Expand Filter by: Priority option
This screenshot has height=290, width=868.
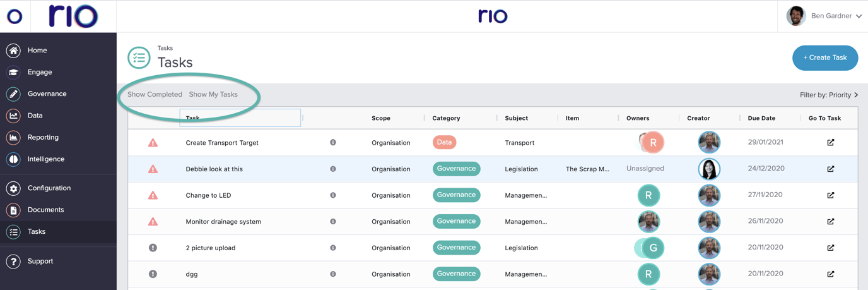(828, 95)
